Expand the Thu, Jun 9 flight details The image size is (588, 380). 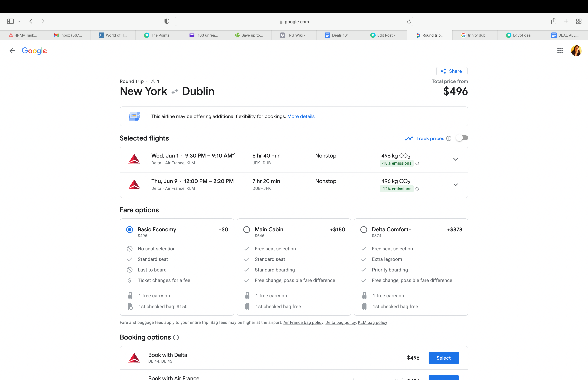[455, 185]
